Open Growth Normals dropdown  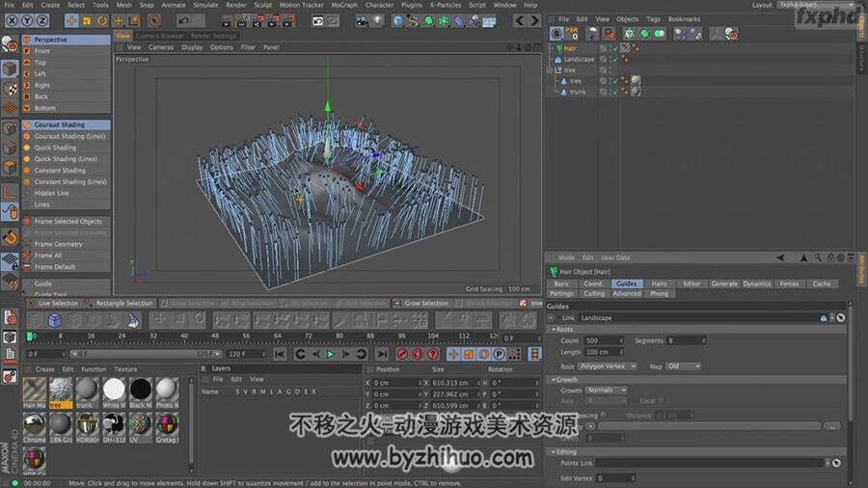point(606,390)
